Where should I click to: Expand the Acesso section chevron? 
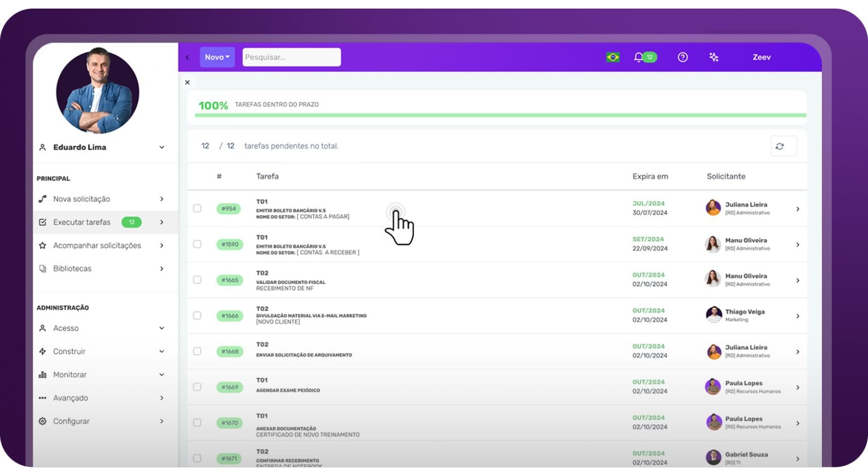(x=161, y=328)
